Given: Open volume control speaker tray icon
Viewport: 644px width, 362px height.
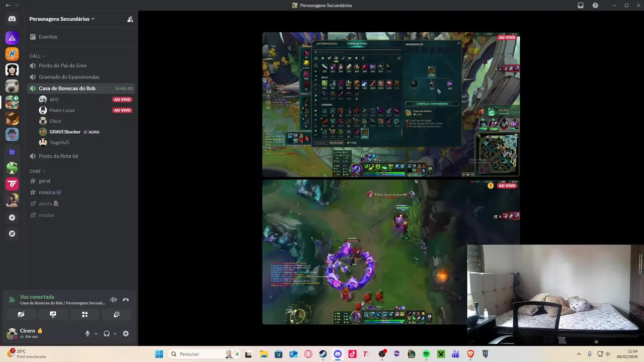Looking at the screenshot, I should [x=608, y=354].
